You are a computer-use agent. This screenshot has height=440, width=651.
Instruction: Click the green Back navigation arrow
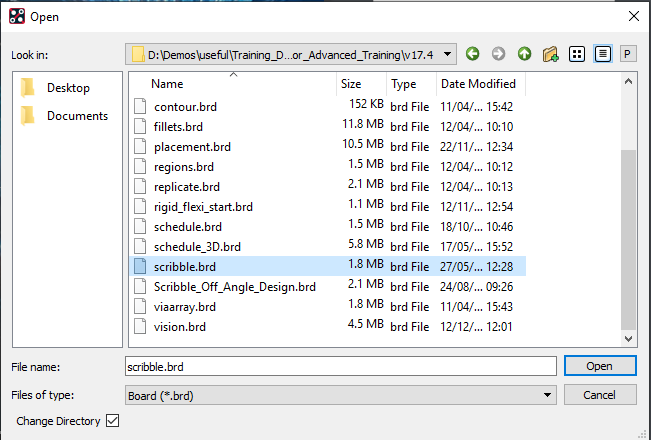pyautogui.click(x=472, y=54)
